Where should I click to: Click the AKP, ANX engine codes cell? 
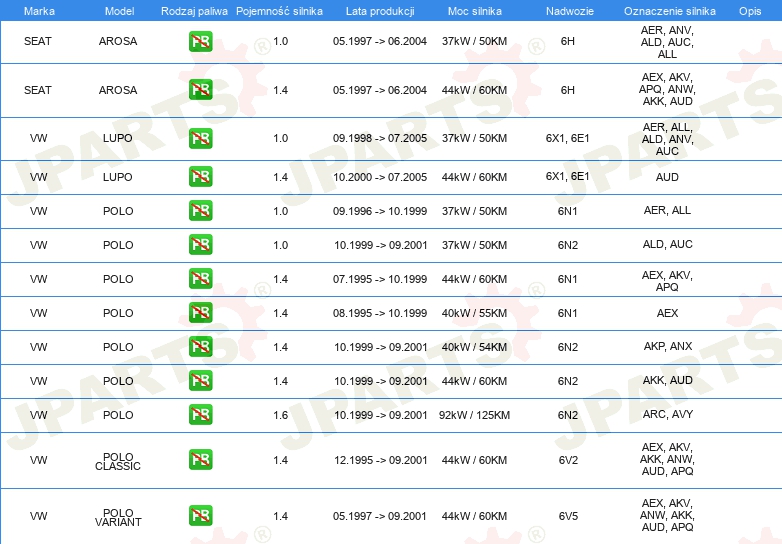click(x=667, y=346)
